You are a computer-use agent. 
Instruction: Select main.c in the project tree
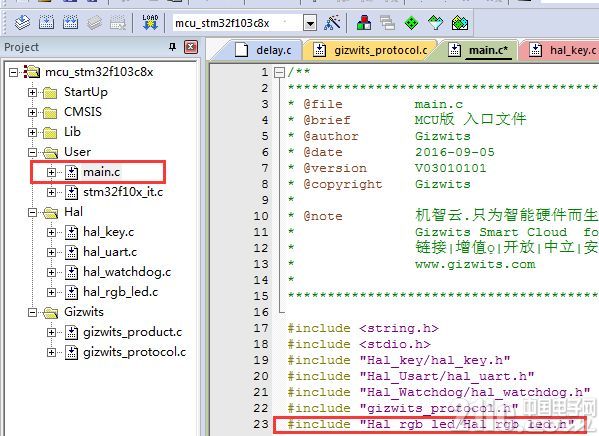click(x=101, y=172)
